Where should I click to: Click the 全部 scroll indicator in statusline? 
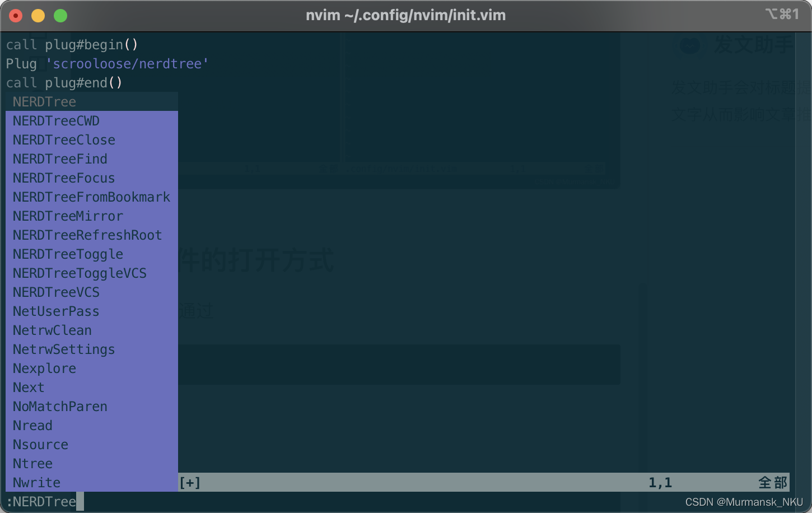[x=773, y=483]
